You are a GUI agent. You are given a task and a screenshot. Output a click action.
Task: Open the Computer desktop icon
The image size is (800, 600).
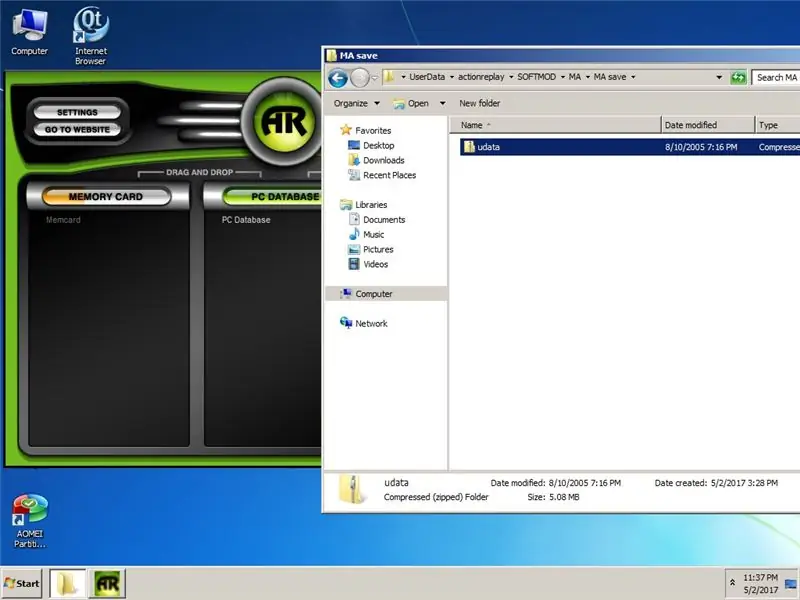point(29,32)
